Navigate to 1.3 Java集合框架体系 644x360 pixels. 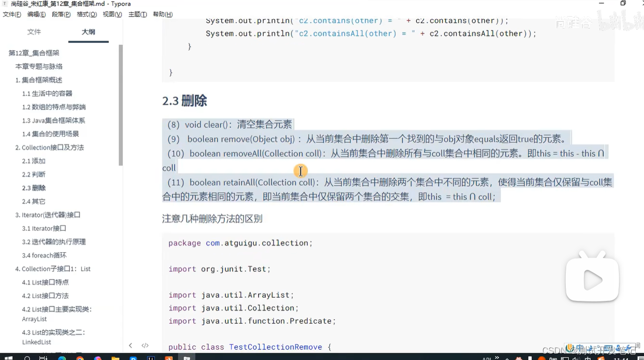click(x=54, y=121)
